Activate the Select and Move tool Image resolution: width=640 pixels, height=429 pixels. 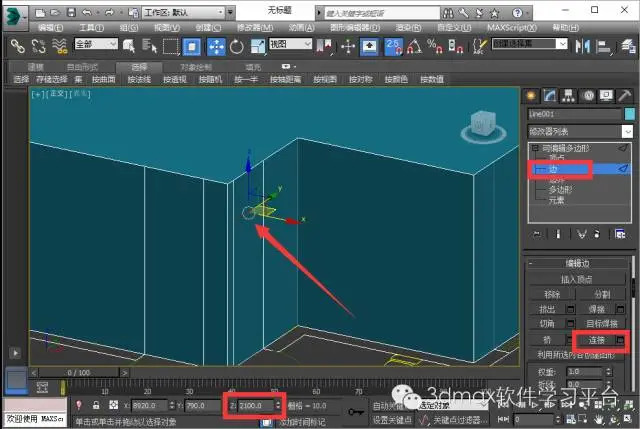216,46
